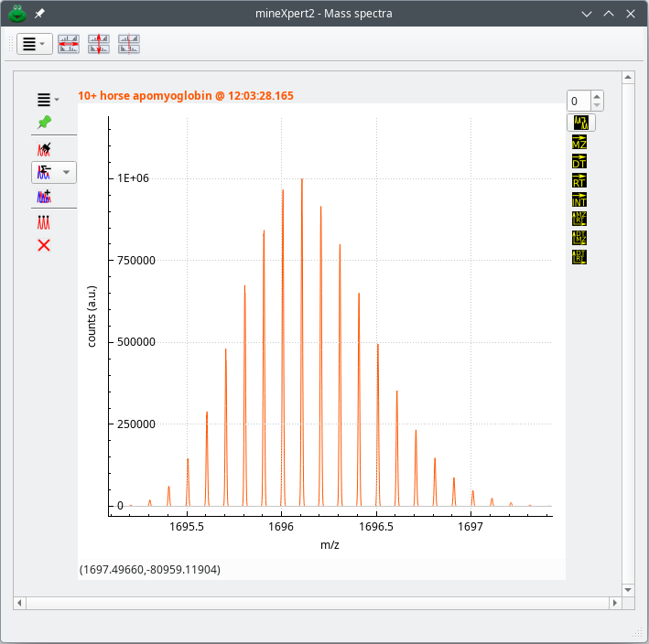This screenshot has width=649, height=644.
Task: Open the main toolbar hamburger menu dropdown
Action: click(x=34, y=43)
